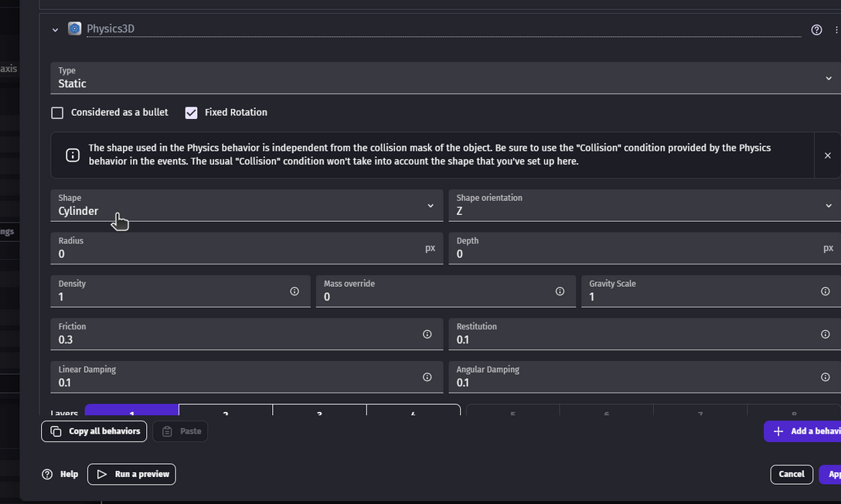841x504 pixels.
Task: Open Physics3D help question mark icon
Action: coord(816,30)
